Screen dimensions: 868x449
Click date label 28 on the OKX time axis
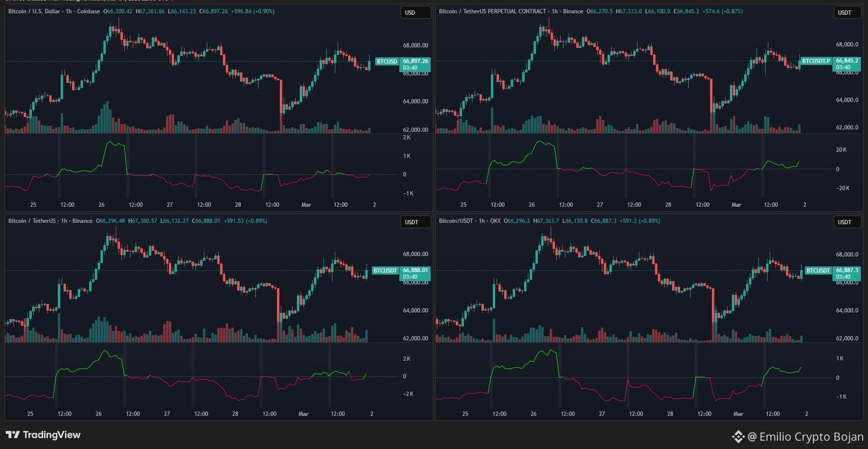(670, 414)
